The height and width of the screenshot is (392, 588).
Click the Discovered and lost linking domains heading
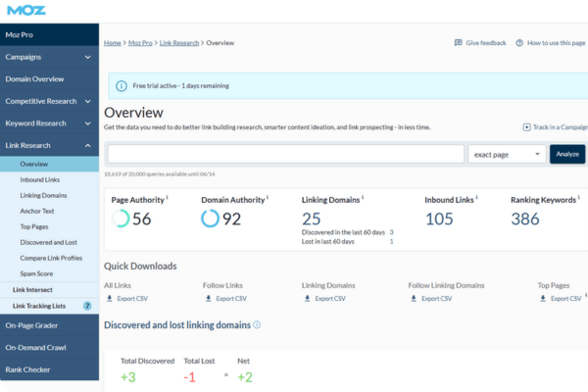pos(177,324)
